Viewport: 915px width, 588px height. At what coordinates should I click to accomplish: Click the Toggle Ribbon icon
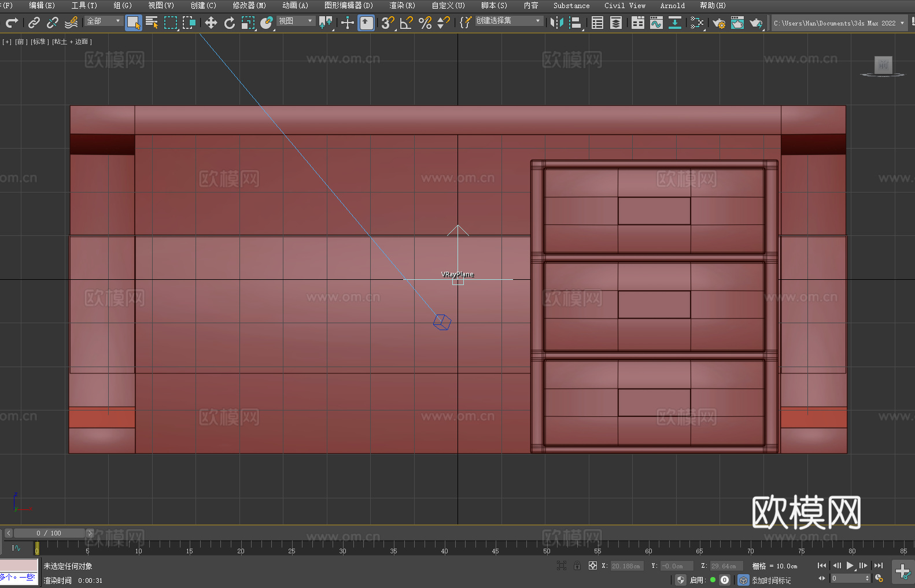638,23
